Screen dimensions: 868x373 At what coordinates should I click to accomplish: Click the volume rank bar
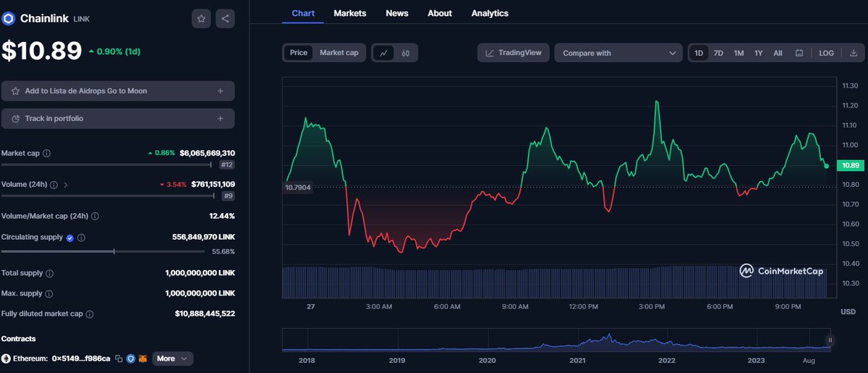[109, 195]
